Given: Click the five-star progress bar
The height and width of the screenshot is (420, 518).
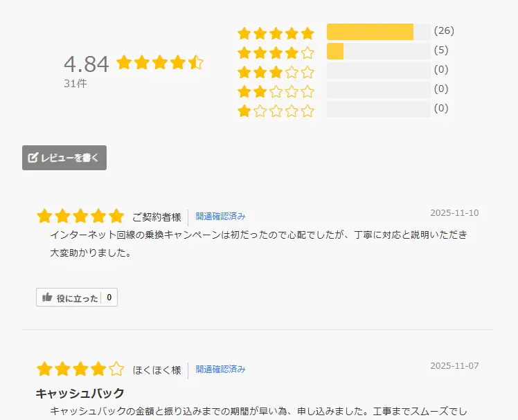Looking at the screenshot, I should [x=378, y=32].
